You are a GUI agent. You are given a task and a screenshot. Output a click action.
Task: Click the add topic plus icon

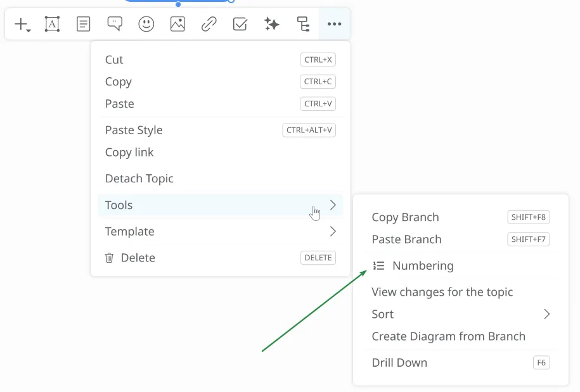(22, 25)
